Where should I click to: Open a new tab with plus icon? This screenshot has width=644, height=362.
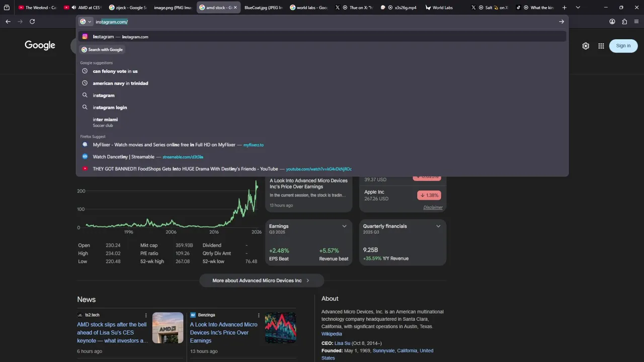click(x=565, y=8)
